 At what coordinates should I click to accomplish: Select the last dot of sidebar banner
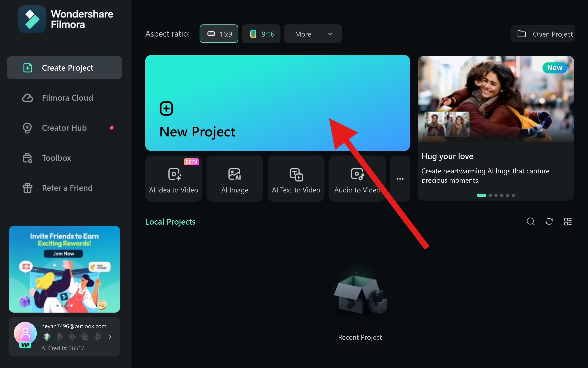[71, 306]
